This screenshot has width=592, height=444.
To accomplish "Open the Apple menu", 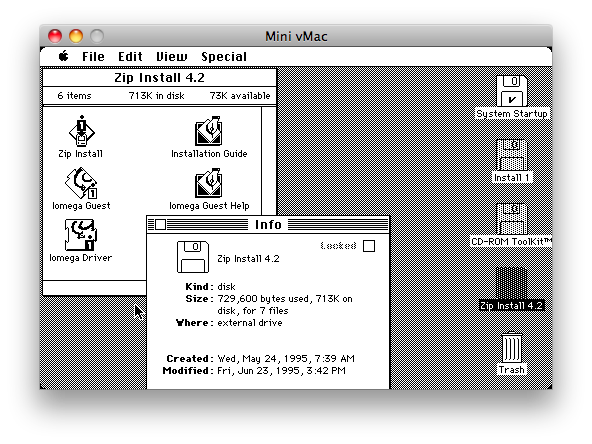I will click(64, 56).
